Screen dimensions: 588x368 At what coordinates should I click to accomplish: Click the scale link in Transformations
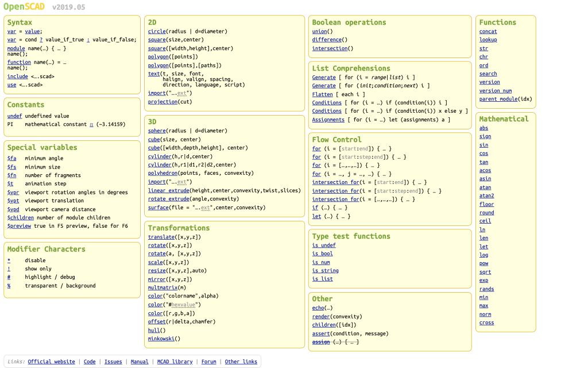point(155,262)
